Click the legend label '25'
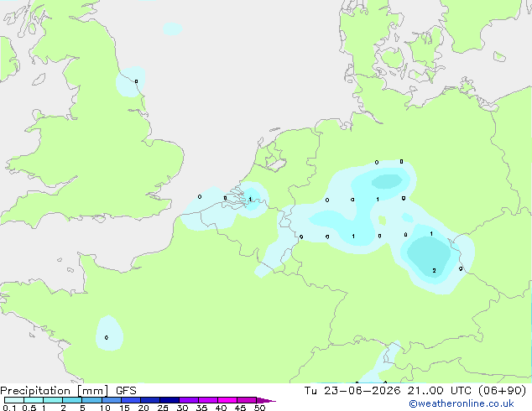 [x=163, y=408]
